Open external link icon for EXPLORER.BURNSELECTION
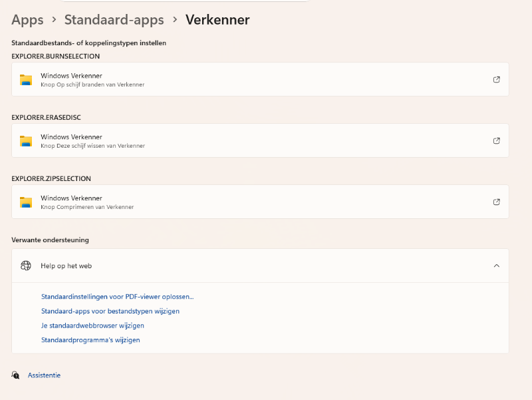 pos(496,79)
